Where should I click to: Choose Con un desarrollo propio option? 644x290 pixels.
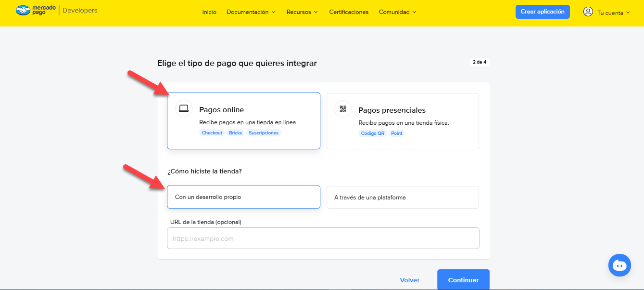click(x=243, y=197)
